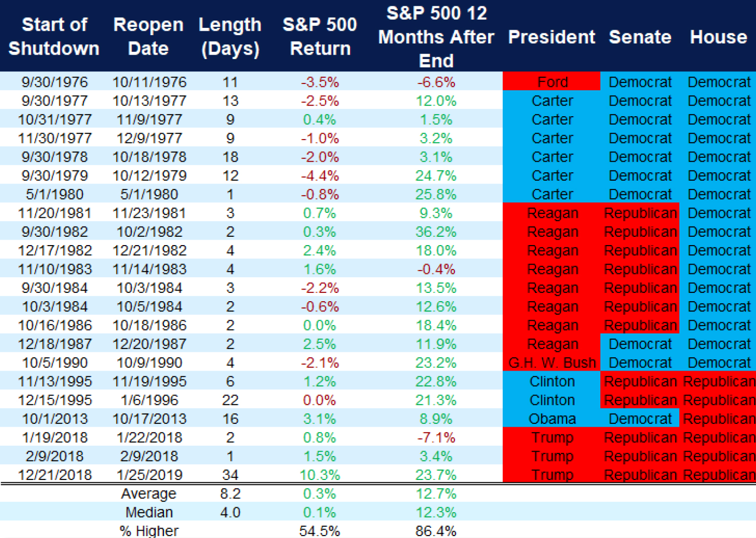Select the 'Length (Days)' header cell
The image size is (756, 538).
tap(230, 37)
